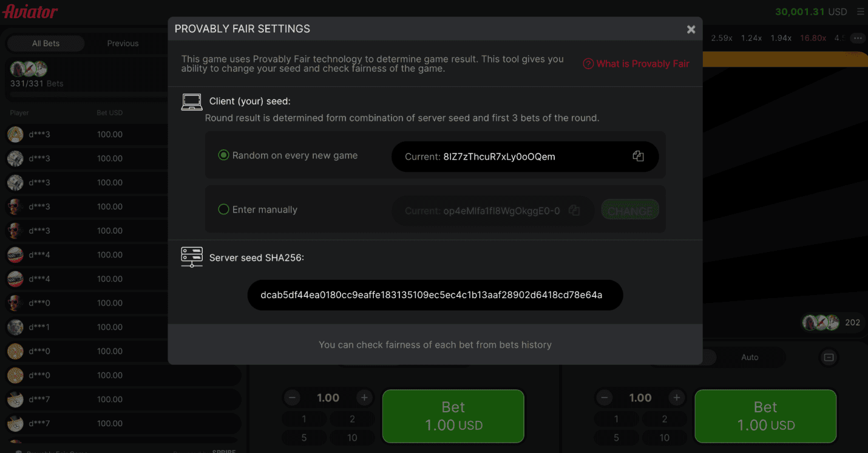This screenshot has width=868, height=453.
Task: Click the question mark help icon
Action: click(588, 64)
